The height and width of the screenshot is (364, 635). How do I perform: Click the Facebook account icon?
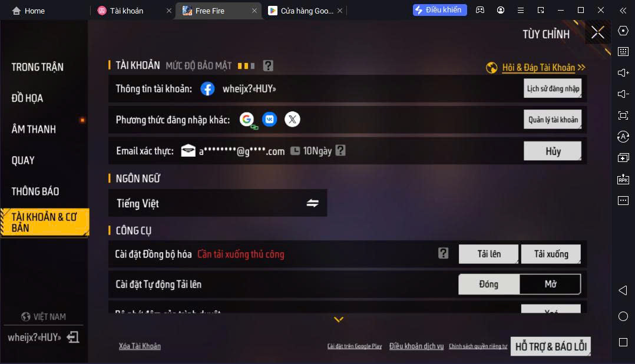click(207, 89)
